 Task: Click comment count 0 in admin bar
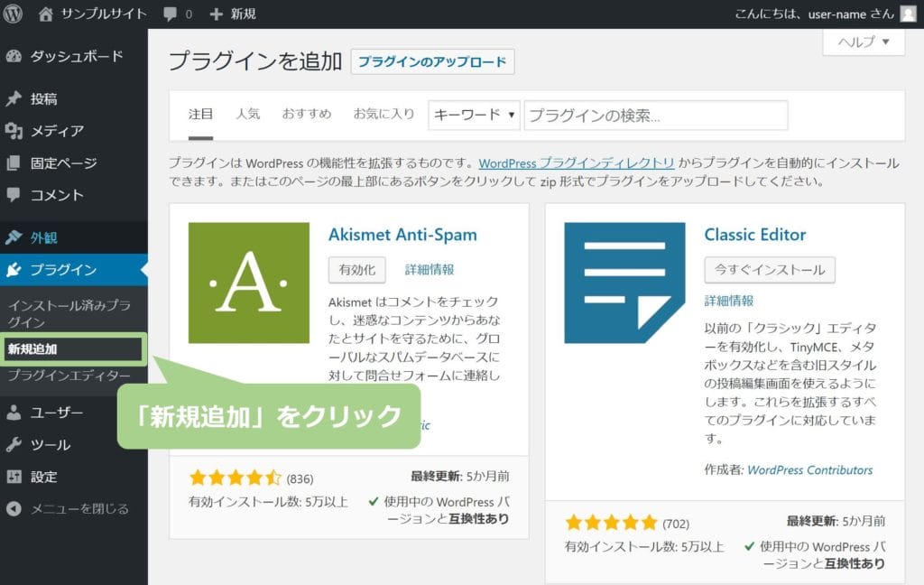[189, 14]
